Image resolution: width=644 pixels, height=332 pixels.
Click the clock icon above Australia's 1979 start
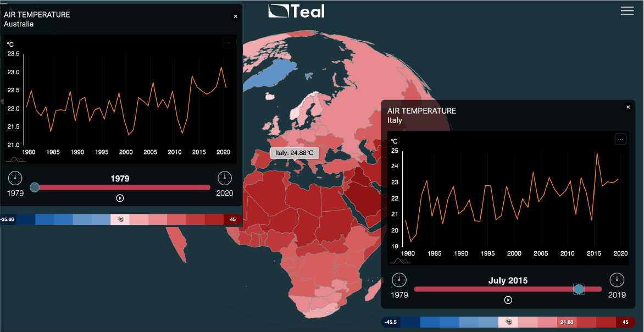[15, 178]
